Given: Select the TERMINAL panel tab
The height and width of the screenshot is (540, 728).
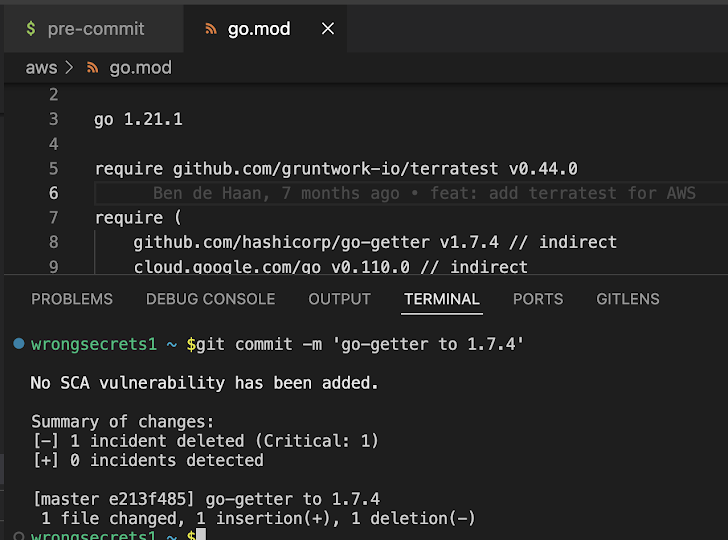Looking at the screenshot, I should click(x=442, y=299).
